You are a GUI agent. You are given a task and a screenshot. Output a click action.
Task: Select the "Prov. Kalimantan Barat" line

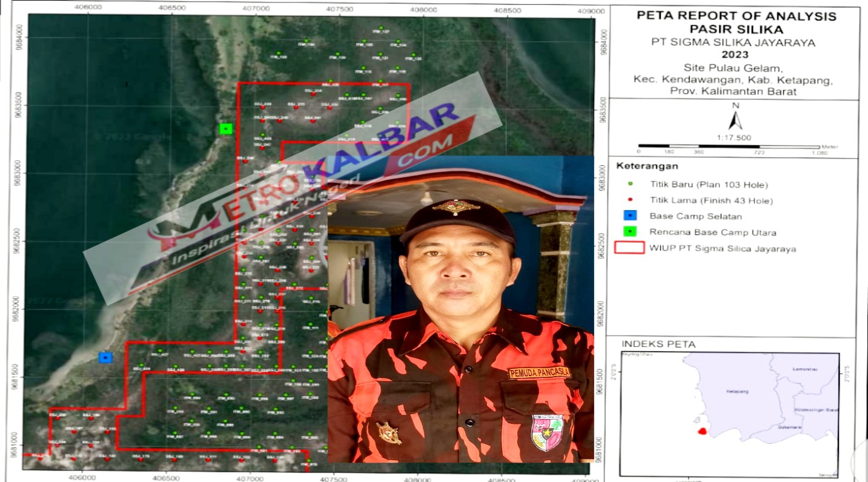point(734,91)
